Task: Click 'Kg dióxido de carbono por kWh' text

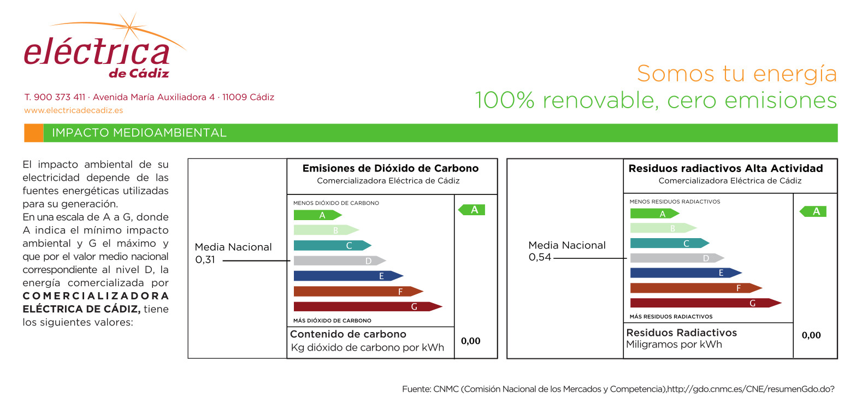Action: pos(367,348)
